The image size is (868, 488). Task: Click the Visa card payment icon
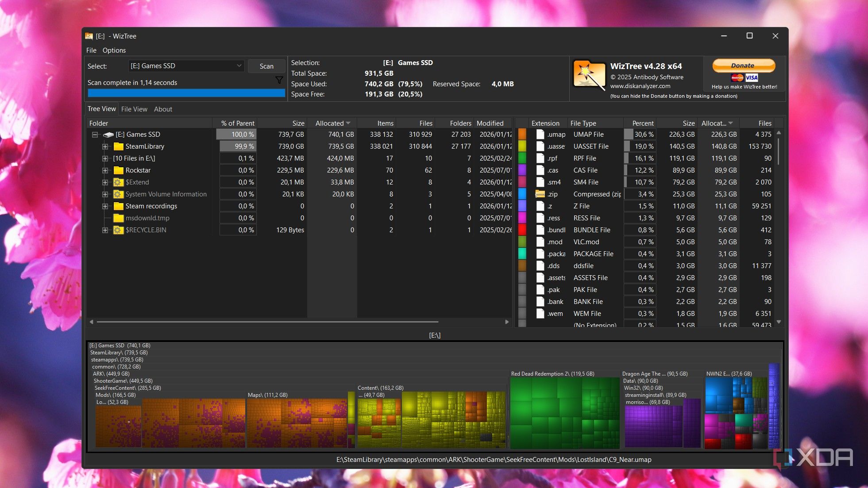click(752, 78)
